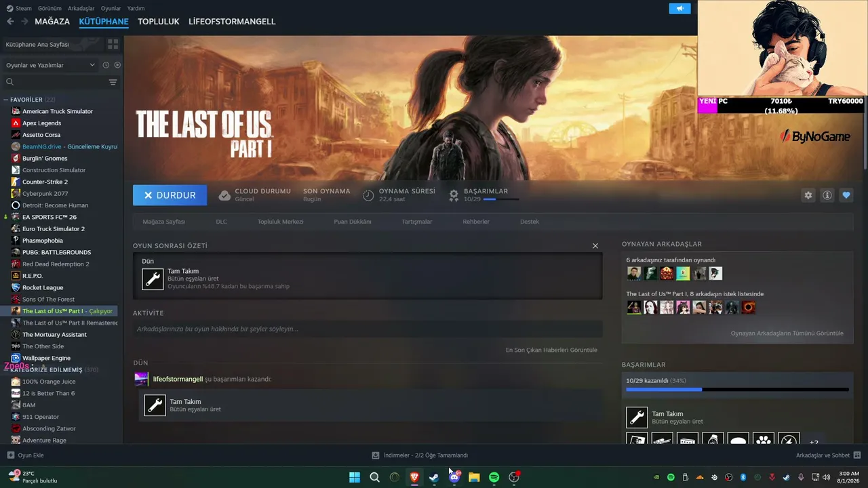Switch to the TOPLULUK tab

(x=159, y=22)
